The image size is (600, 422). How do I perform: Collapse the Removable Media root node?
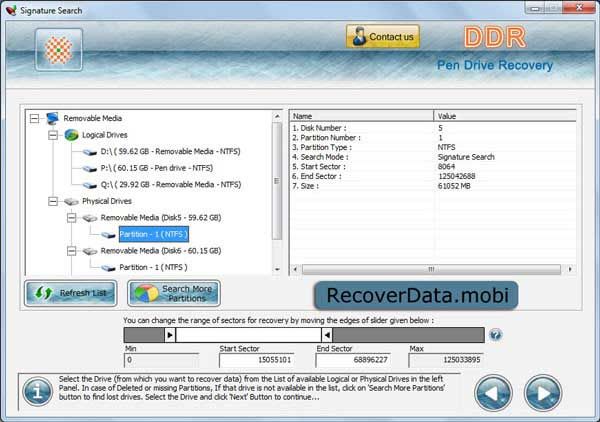tap(36, 118)
